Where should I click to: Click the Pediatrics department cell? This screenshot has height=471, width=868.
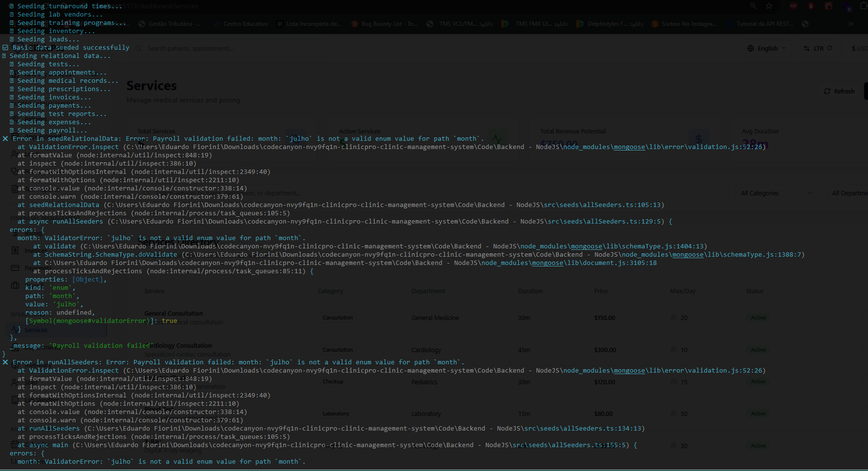tap(424, 382)
